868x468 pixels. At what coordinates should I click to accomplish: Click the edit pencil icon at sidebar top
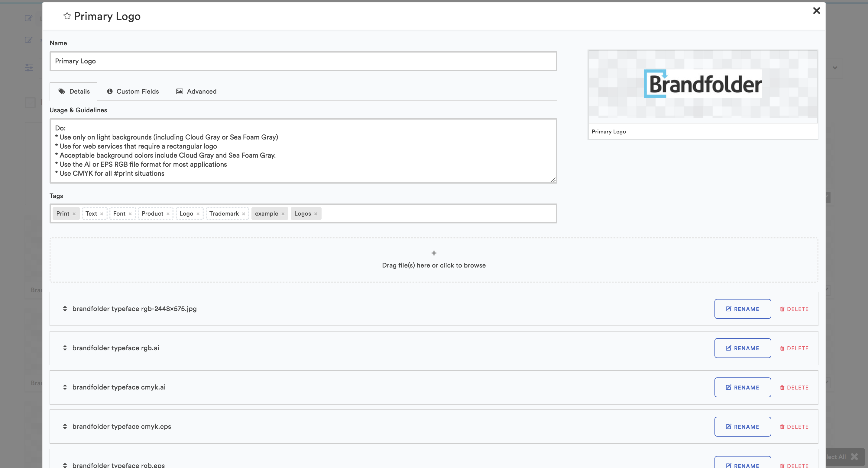[28, 18]
